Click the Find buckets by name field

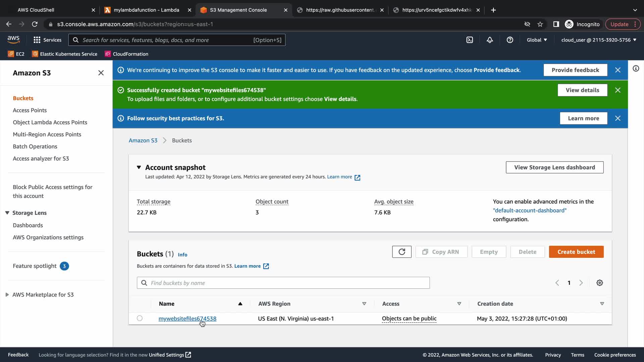[283, 283]
